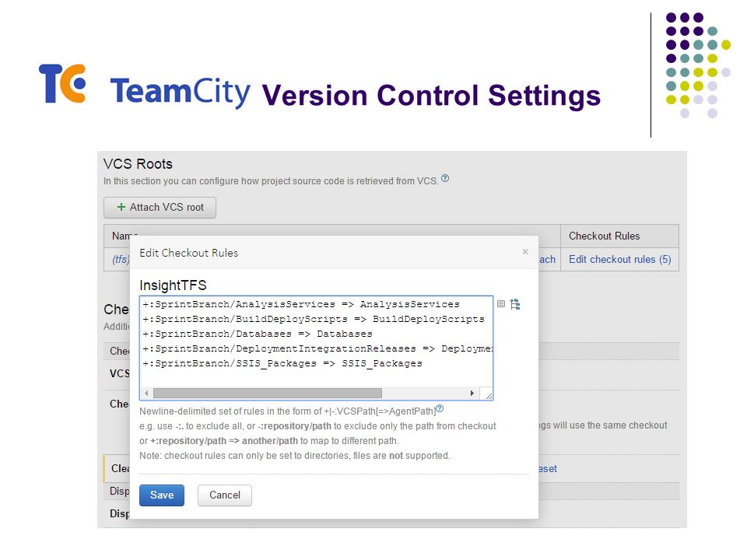The image size is (747, 560).
Task: Click the Checkout Rules column header
Action: [604, 236]
